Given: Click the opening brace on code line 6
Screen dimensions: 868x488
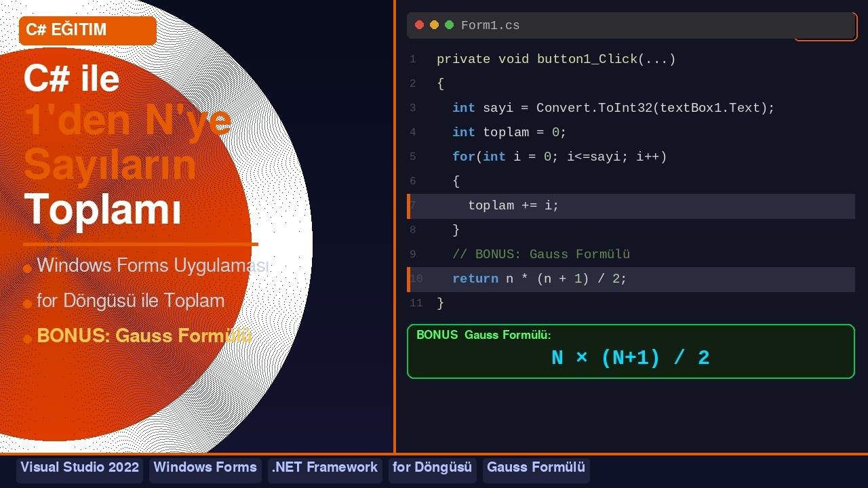Looking at the screenshot, I should [456, 181].
